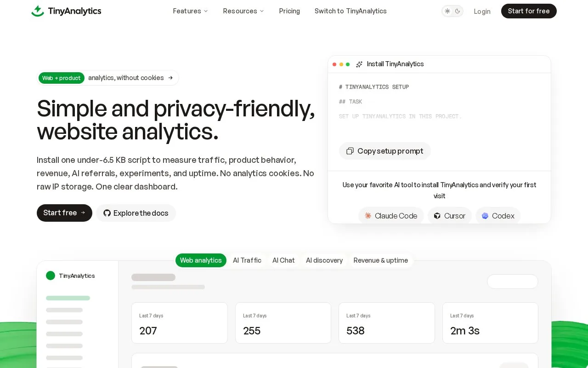Click the green Web + product badge

[62, 78]
